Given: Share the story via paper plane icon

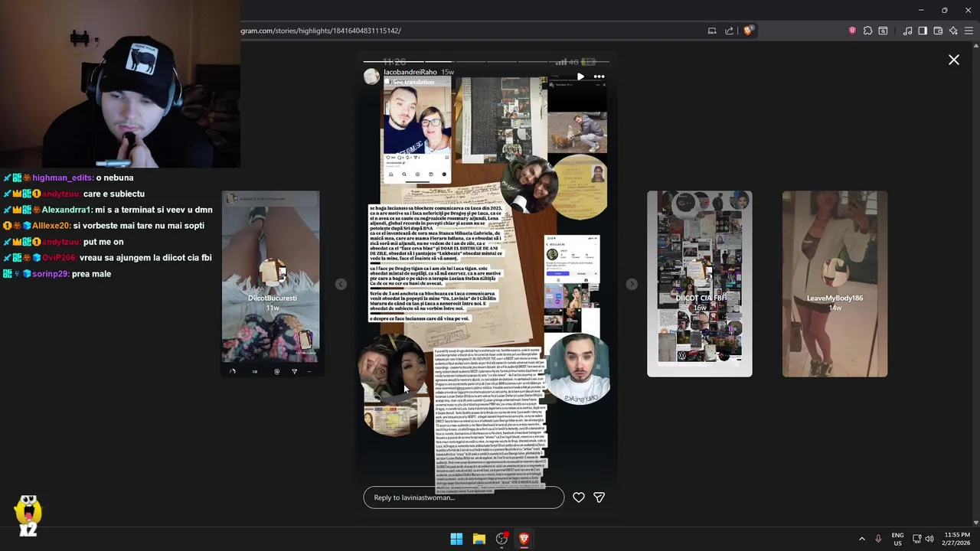Looking at the screenshot, I should tap(599, 497).
